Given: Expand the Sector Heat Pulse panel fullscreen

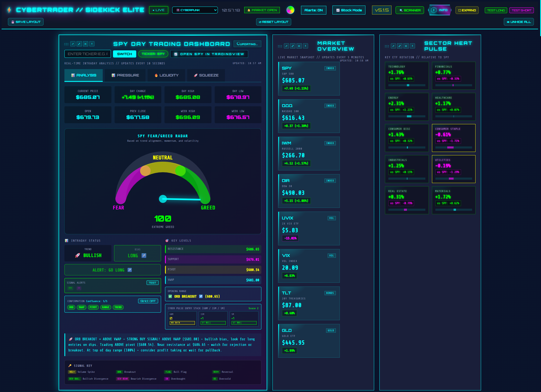Looking at the screenshot, I should click(400, 46).
